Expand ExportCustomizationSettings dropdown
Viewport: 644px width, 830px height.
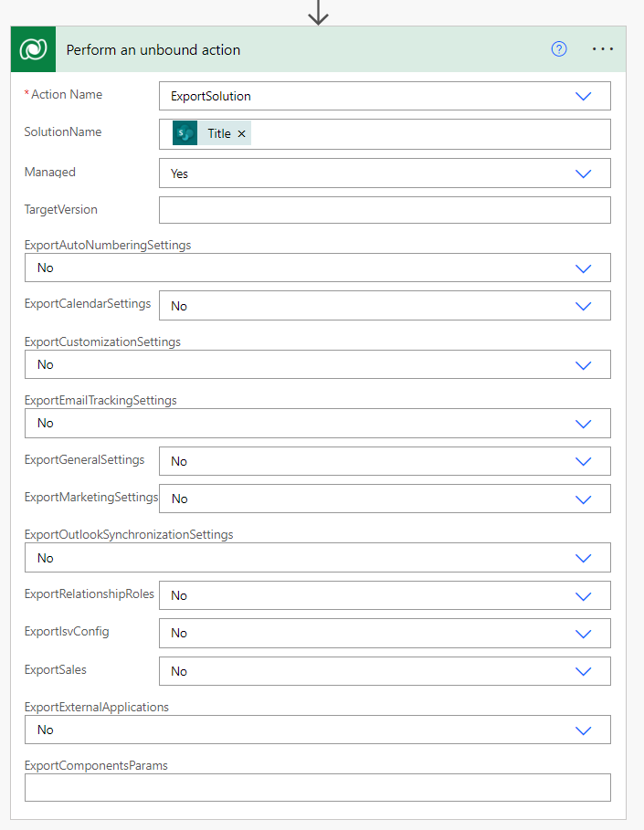pyautogui.click(x=584, y=364)
